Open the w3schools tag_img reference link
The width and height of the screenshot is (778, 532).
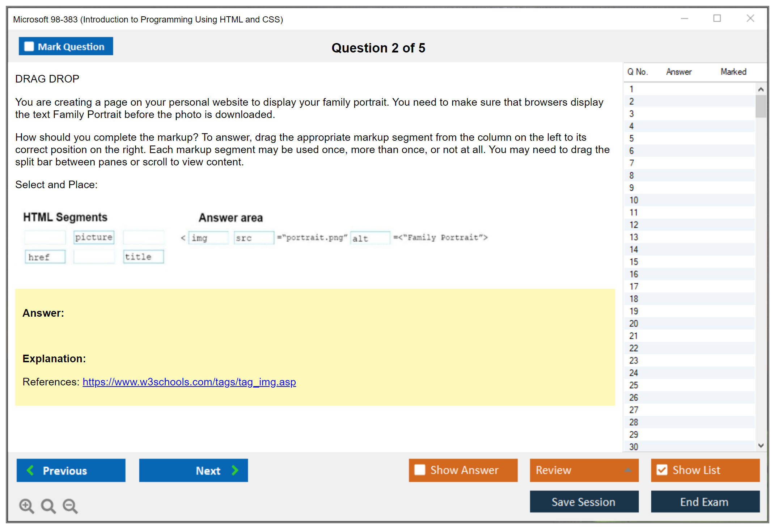pyautogui.click(x=189, y=382)
